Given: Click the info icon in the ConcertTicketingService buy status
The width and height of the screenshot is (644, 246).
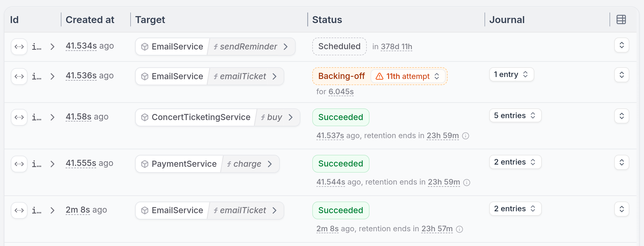Looking at the screenshot, I should [x=466, y=136].
